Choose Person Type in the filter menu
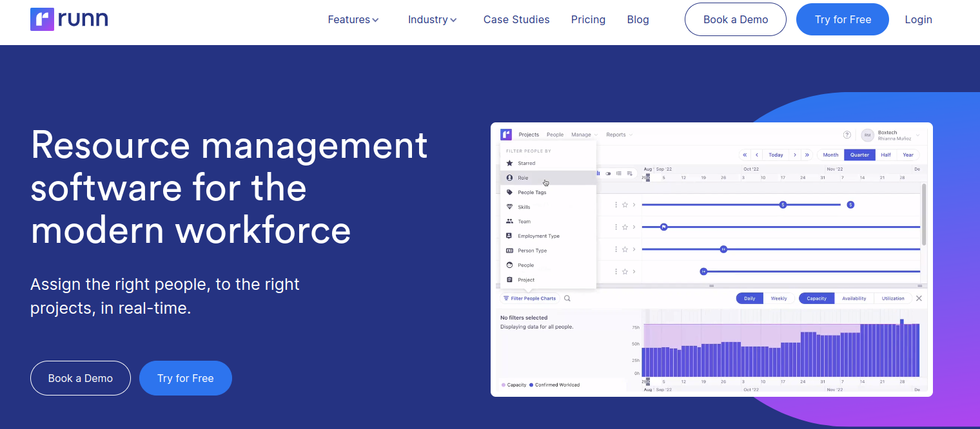This screenshot has height=429, width=980. (548, 251)
